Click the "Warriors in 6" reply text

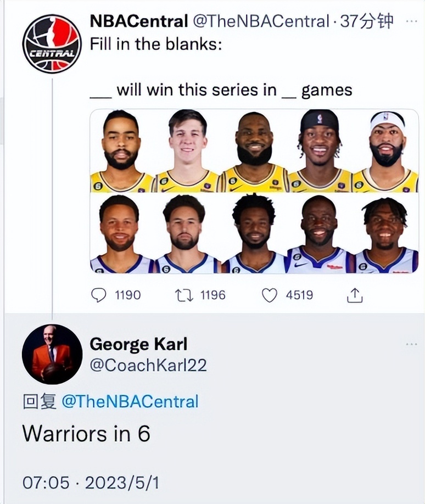[86, 434]
